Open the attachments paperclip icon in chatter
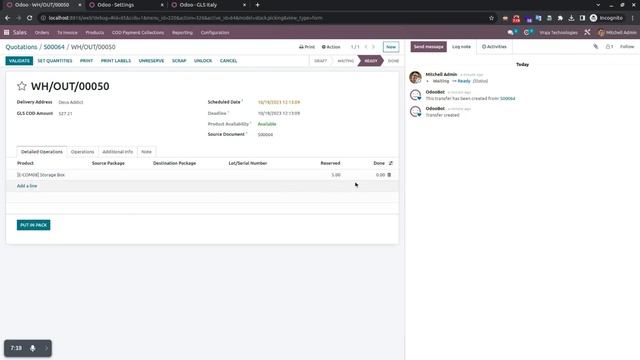This screenshot has width=640, height=360. 596,47
